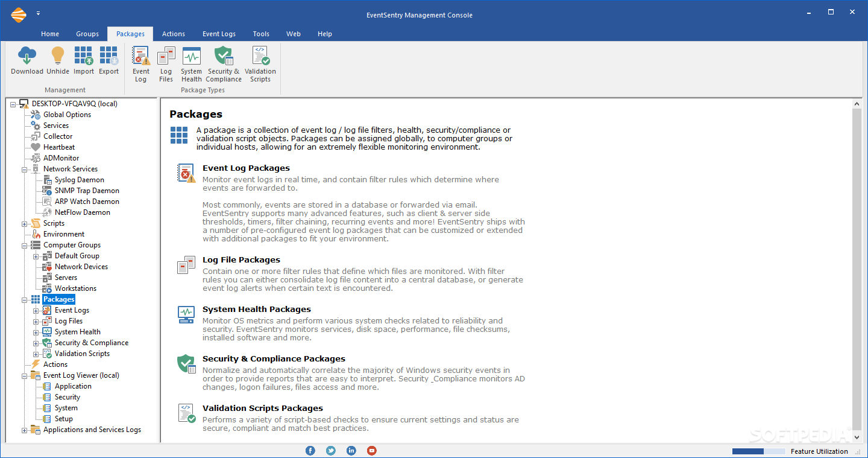Click the Feature Utilization label in status bar
This screenshot has width=868, height=458.
(x=819, y=451)
